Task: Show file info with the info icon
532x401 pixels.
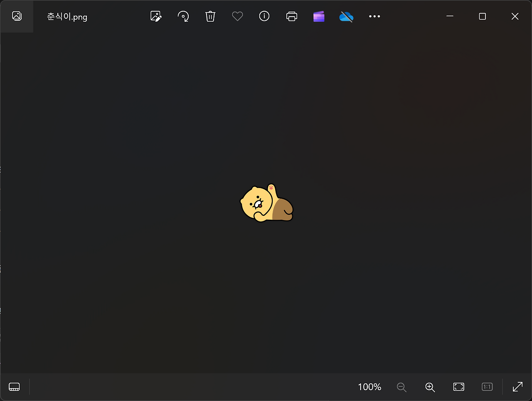Action: (x=264, y=16)
